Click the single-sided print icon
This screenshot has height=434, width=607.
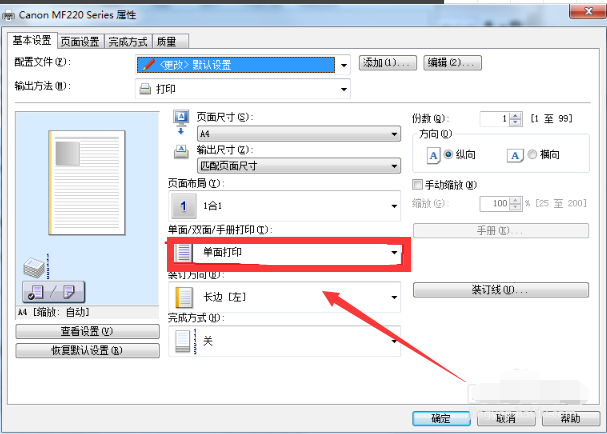[183, 252]
